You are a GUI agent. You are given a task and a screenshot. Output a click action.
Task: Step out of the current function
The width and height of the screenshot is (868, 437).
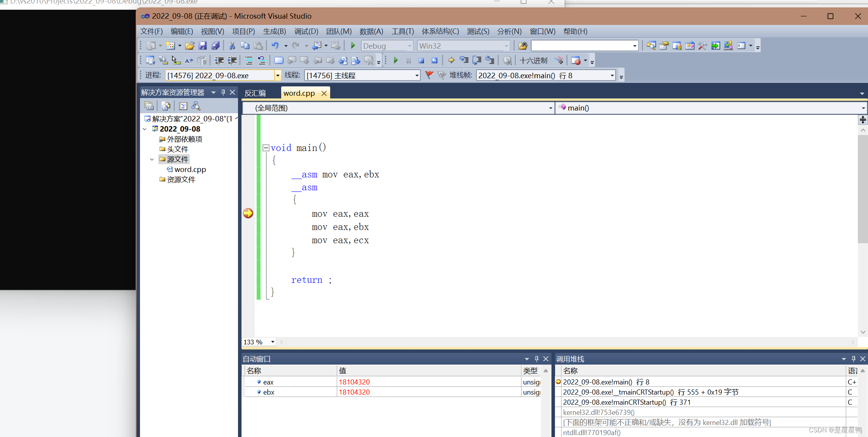[x=490, y=60]
